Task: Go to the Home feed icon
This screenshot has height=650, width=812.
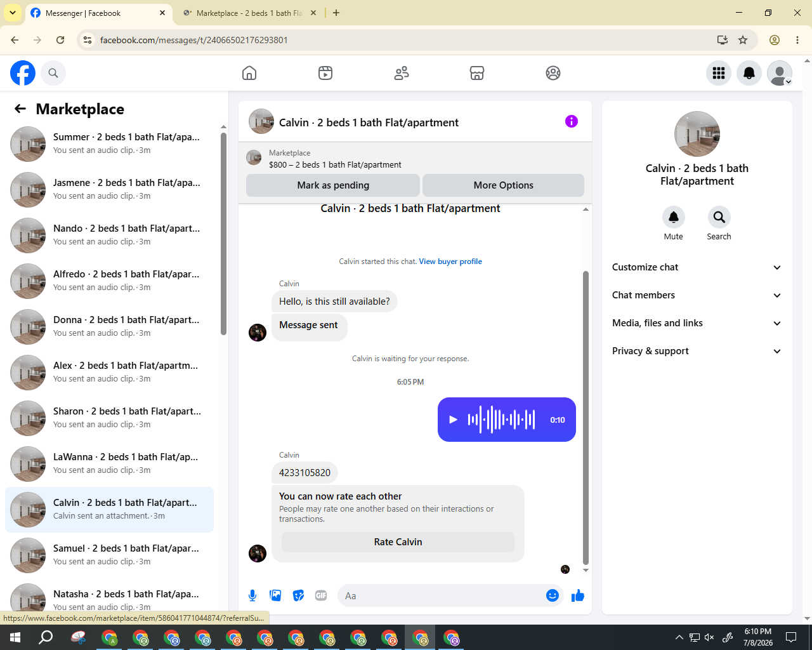Action: point(249,73)
